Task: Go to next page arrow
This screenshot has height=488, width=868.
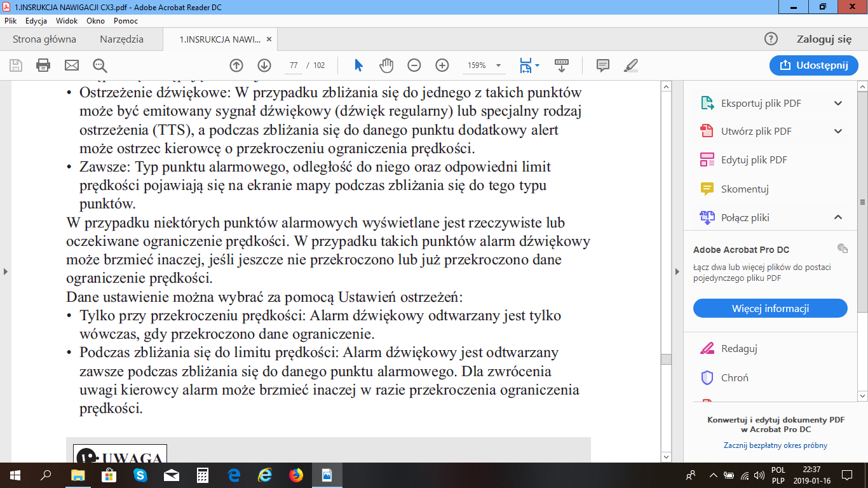Action: (x=264, y=65)
